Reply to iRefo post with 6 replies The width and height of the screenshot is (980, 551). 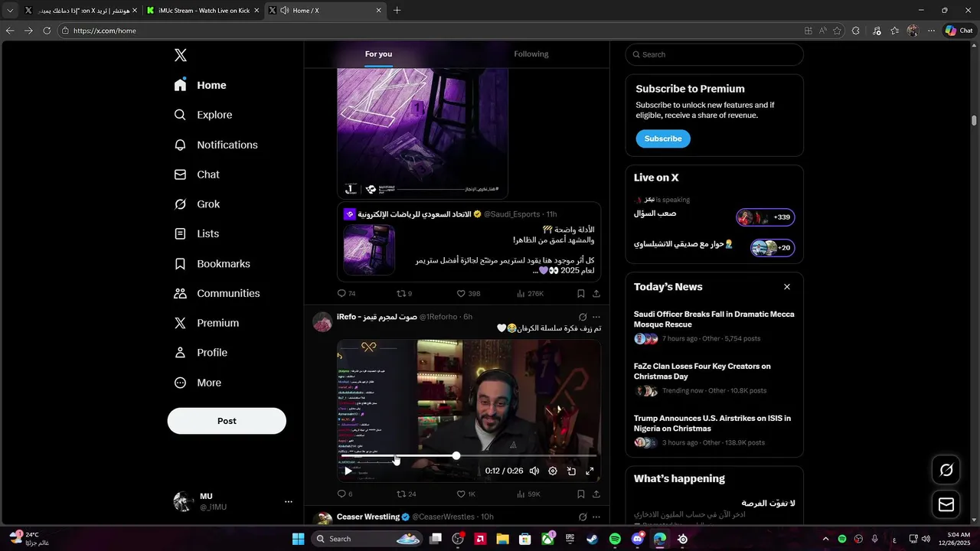click(345, 494)
